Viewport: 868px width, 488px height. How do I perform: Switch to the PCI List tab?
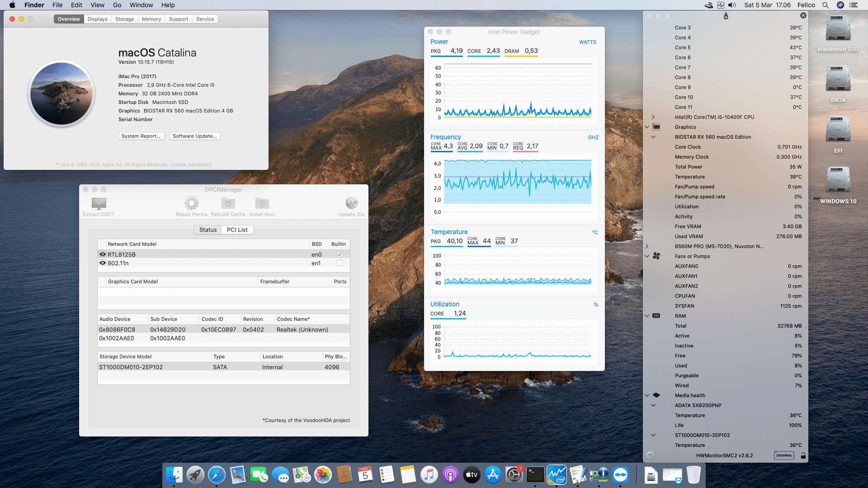click(x=237, y=230)
